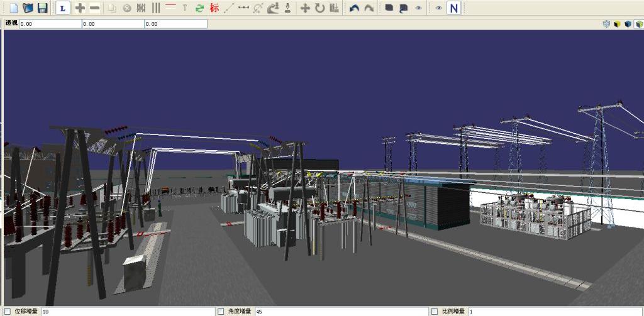Click the red 标 label icon

pos(214,8)
